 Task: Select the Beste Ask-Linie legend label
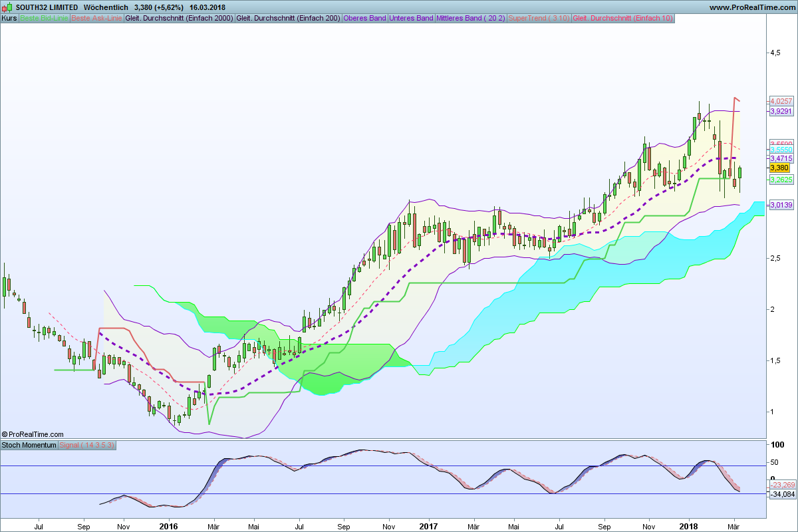click(96, 18)
